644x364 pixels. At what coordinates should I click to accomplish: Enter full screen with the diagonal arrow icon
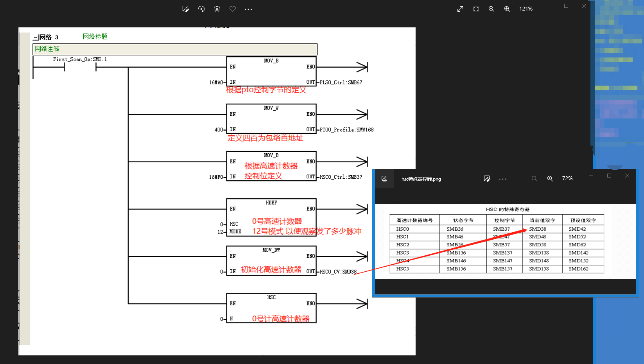460,9
